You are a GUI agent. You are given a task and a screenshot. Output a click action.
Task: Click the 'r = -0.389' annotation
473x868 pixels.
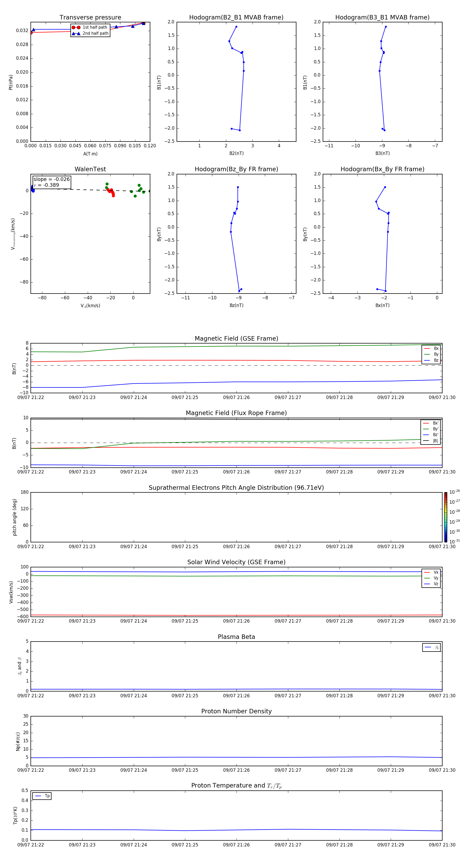click(47, 185)
